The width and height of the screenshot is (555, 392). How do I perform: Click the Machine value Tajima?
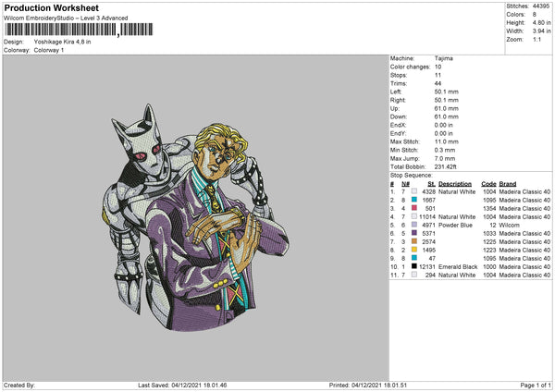443,58
